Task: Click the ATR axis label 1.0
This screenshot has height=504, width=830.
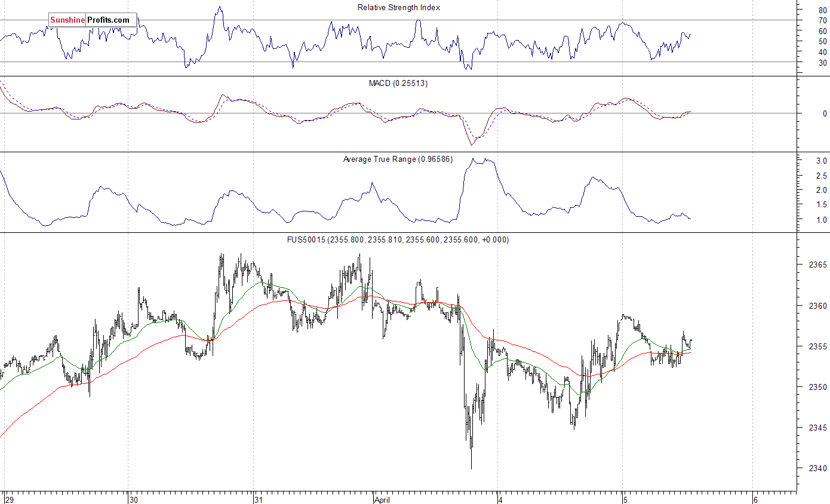Action: [821, 220]
